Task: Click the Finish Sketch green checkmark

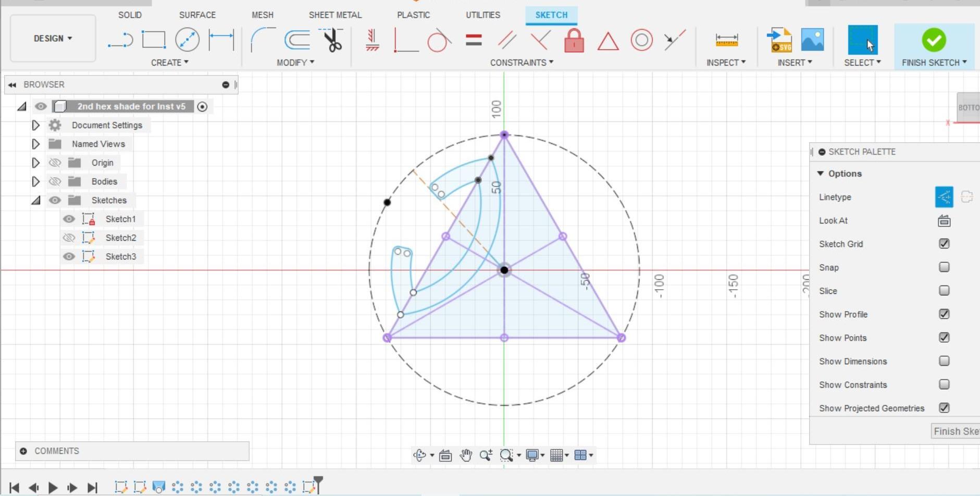Action: (934, 40)
